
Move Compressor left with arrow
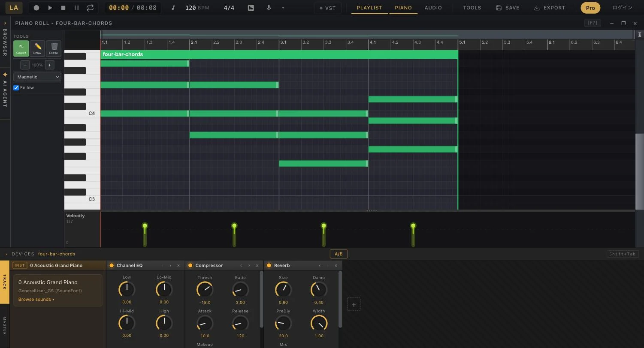[x=241, y=266]
